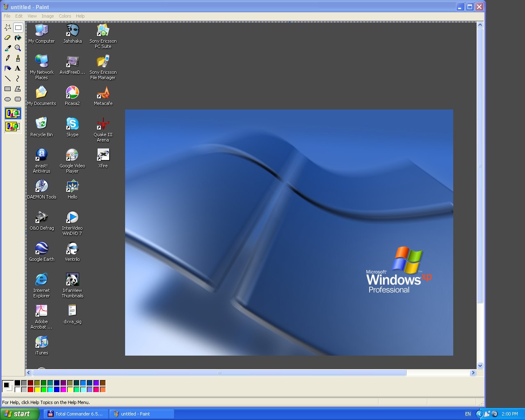Image resolution: width=525 pixels, height=420 pixels.
Task: Enable transparent selection mode option
Action: (x=13, y=126)
